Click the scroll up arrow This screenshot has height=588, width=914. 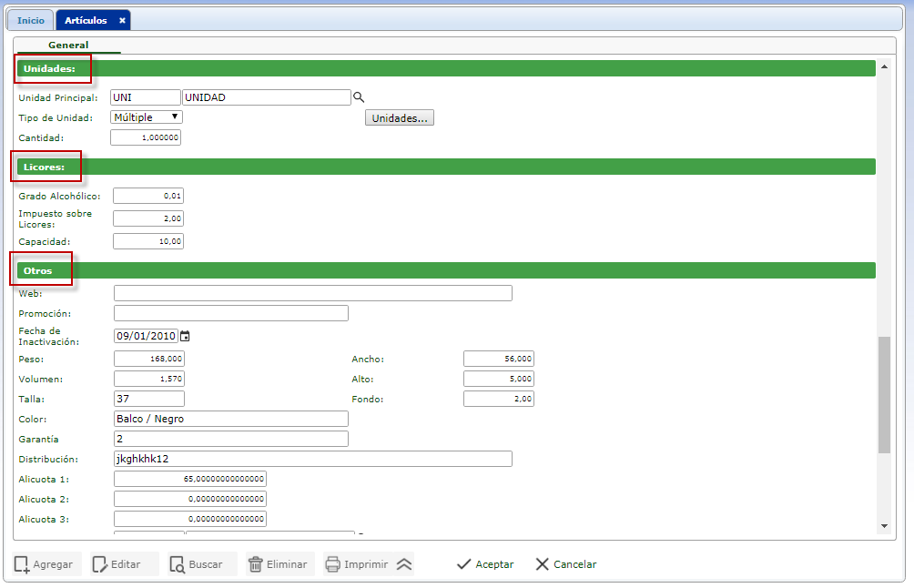click(x=884, y=67)
